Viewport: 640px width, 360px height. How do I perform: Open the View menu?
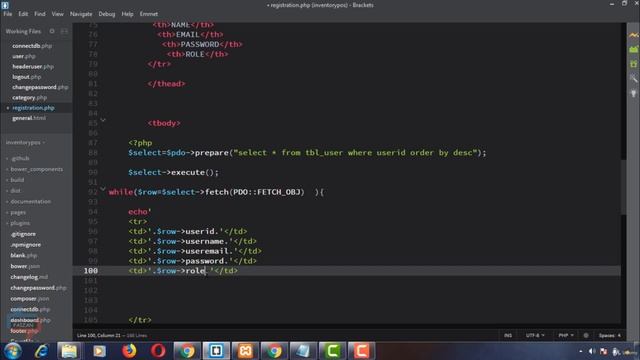(x=58, y=14)
